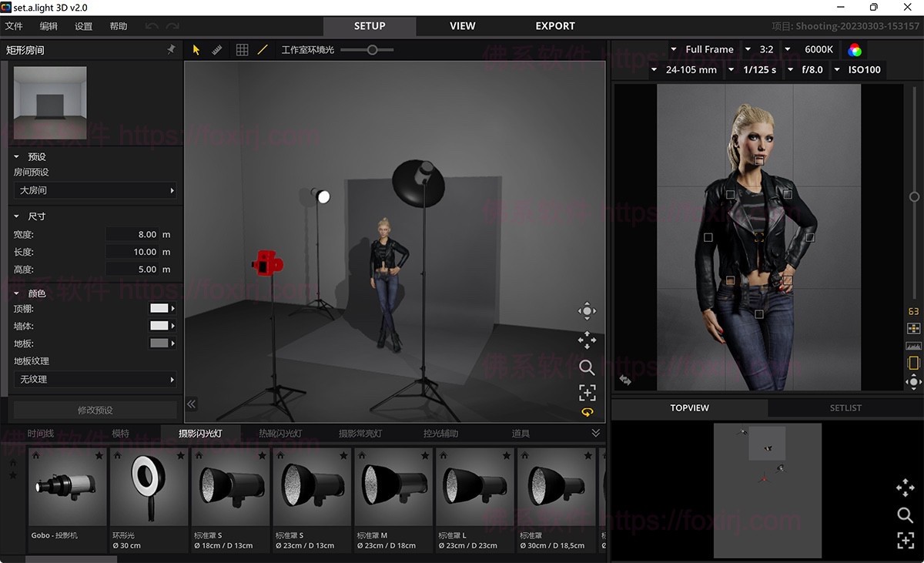The image size is (924, 563).
Task: Adjust the 工作室环境光 slider
Action: click(372, 50)
